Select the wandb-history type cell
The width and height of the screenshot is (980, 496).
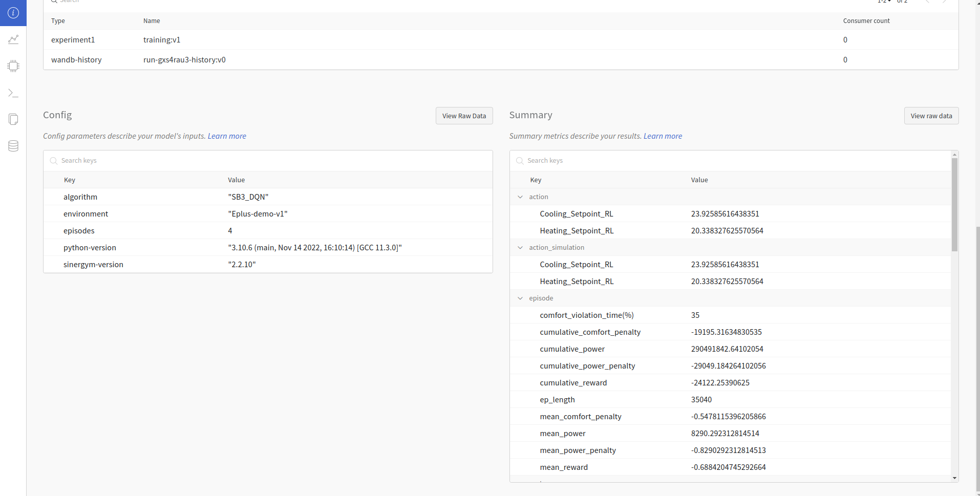point(76,60)
